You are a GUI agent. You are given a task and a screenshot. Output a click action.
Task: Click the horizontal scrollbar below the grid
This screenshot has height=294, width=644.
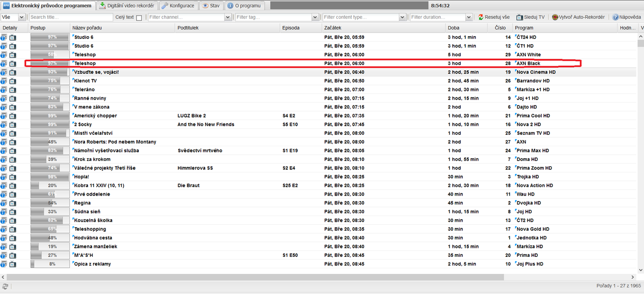coord(255,277)
